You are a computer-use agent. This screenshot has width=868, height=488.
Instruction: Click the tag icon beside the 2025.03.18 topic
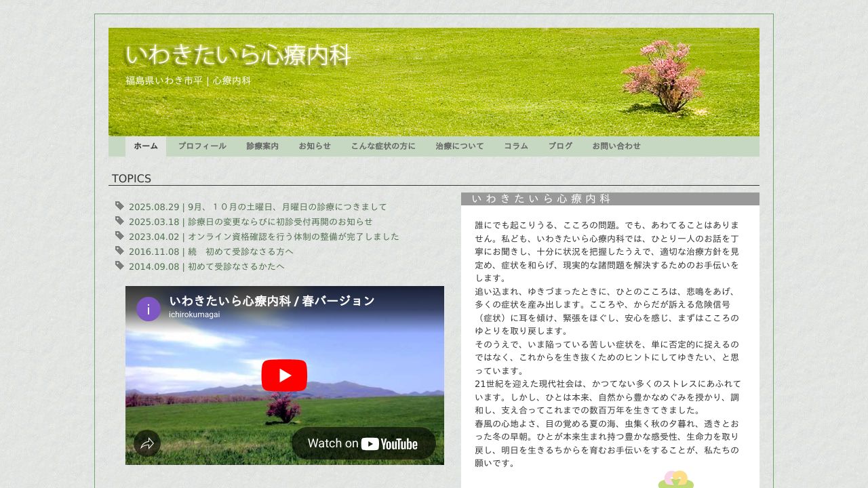coord(119,222)
